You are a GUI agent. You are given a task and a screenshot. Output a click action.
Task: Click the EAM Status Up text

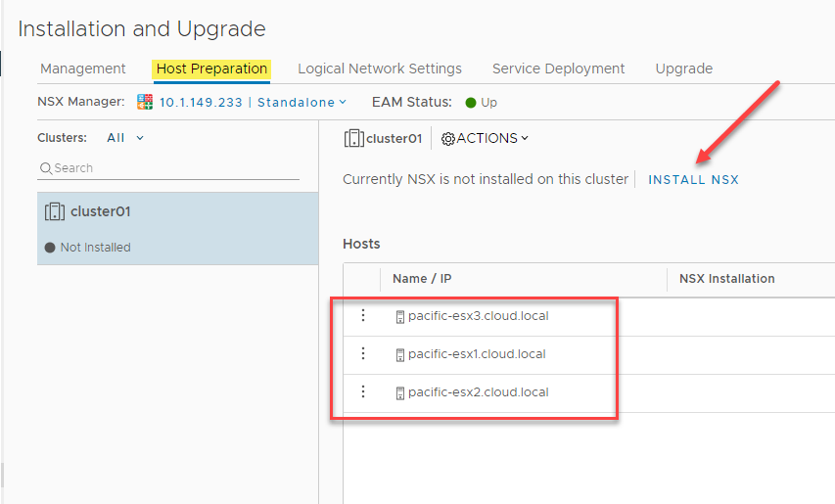(x=488, y=103)
